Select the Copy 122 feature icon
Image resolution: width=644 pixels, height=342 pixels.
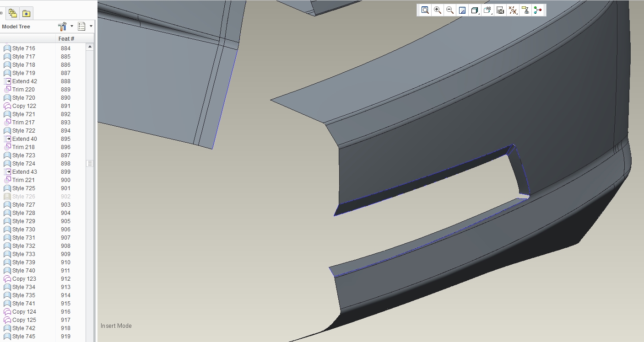coord(7,106)
